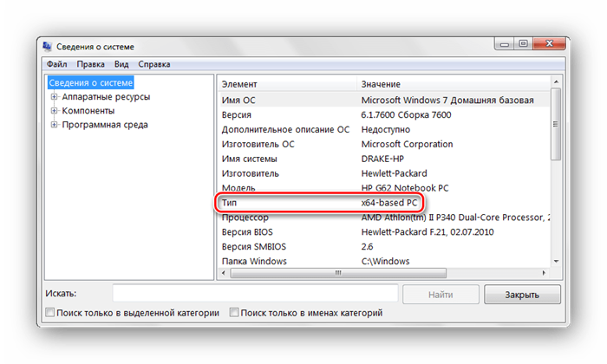Viewport: 607px width, 364px height.
Task: Click the horizontal scrollbar right arrow
Action: click(x=544, y=273)
